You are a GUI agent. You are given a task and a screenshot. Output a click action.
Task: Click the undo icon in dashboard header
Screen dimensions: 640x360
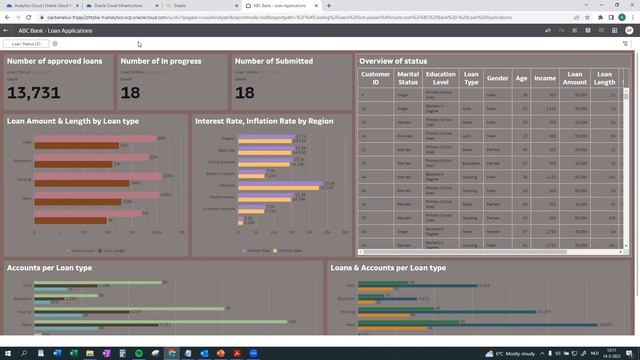[x=548, y=31]
